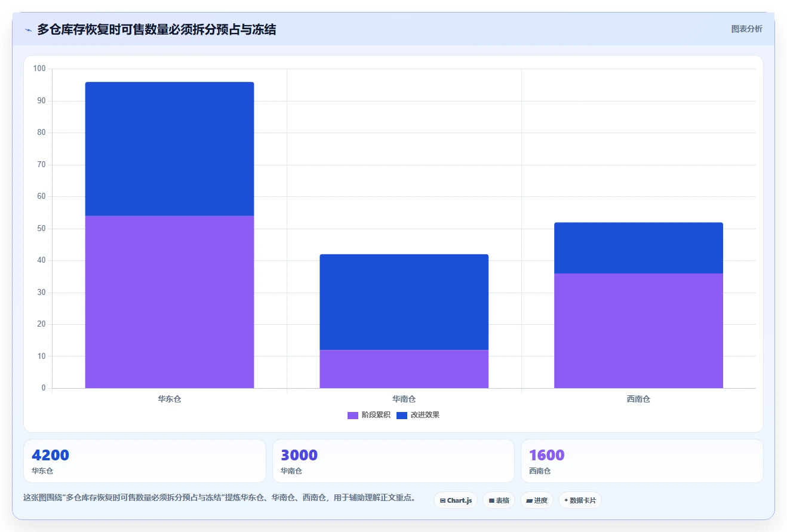Toggle the 阶段累积 legend item
The height and width of the screenshot is (532, 787).
click(368, 415)
